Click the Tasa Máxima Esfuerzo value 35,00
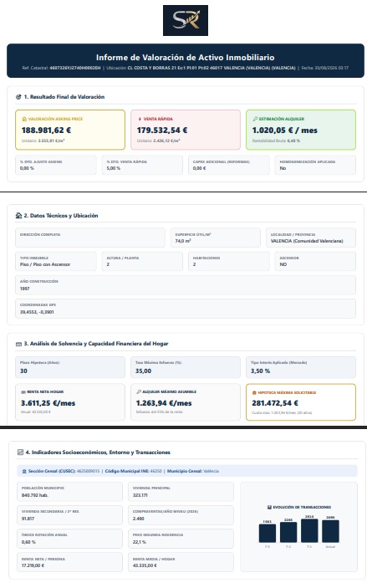Image resolution: width=367 pixels, height=588 pixels. (143, 371)
